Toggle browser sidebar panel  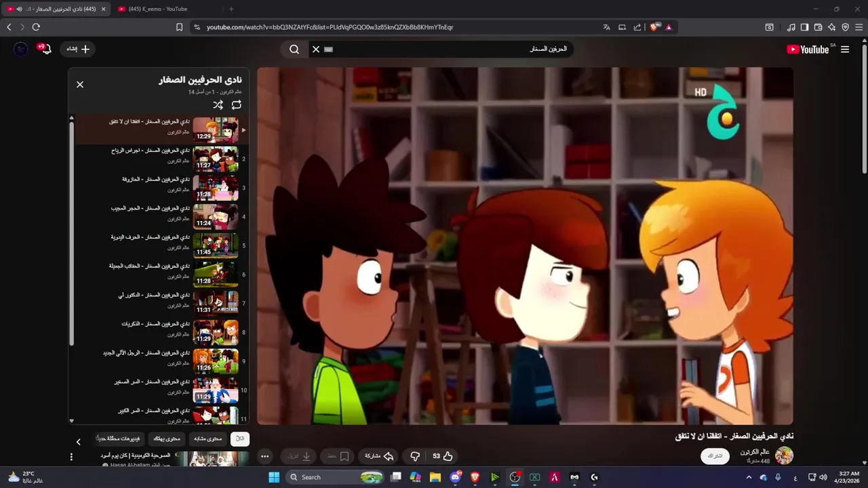pyautogui.click(x=804, y=27)
